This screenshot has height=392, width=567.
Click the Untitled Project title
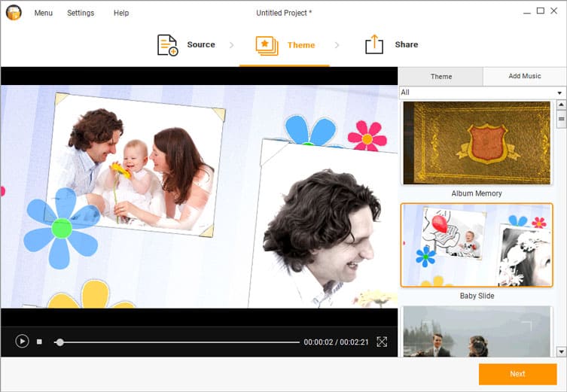click(284, 13)
